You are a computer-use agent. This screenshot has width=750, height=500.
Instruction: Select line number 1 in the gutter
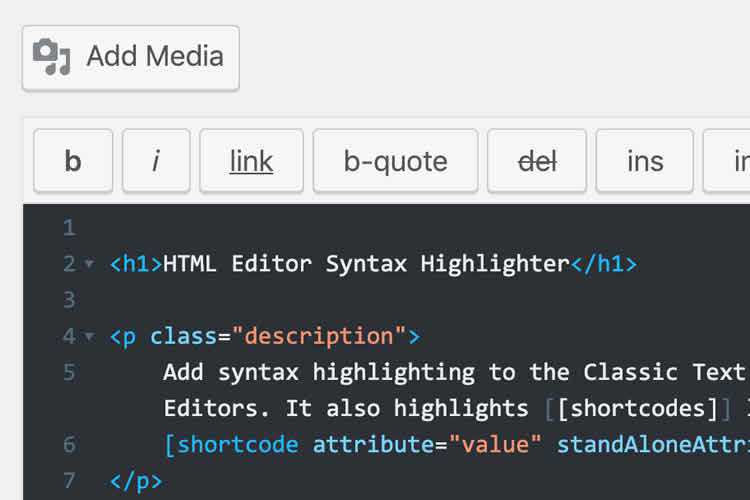tap(69, 227)
